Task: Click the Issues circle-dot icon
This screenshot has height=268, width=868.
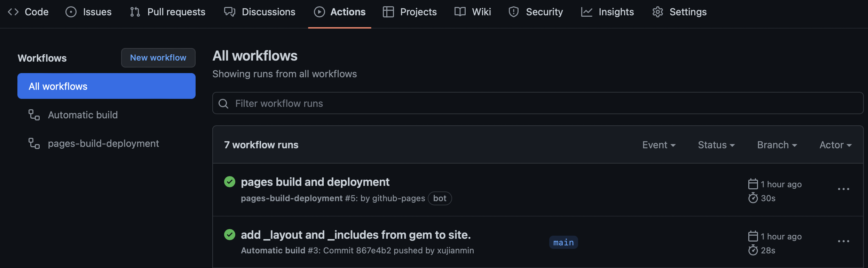Action: click(71, 12)
